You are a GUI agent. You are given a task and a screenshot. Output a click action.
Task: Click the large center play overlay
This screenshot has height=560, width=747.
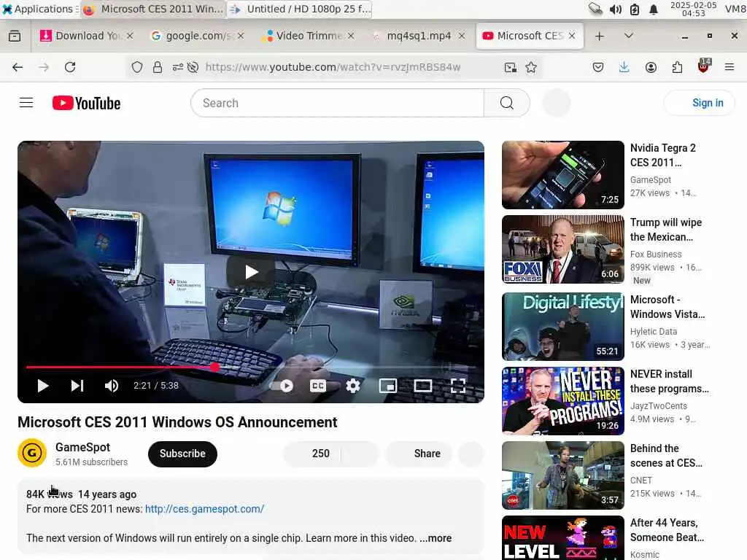251,272
